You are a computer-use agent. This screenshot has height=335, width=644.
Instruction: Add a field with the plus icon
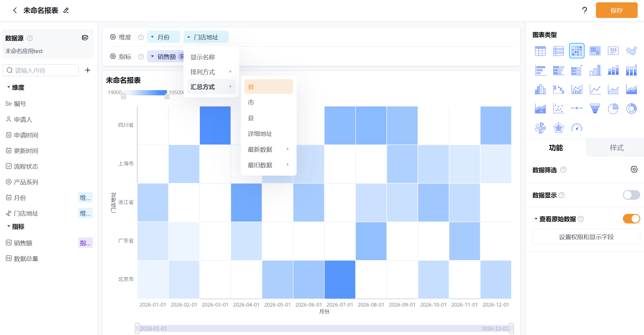click(88, 70)
